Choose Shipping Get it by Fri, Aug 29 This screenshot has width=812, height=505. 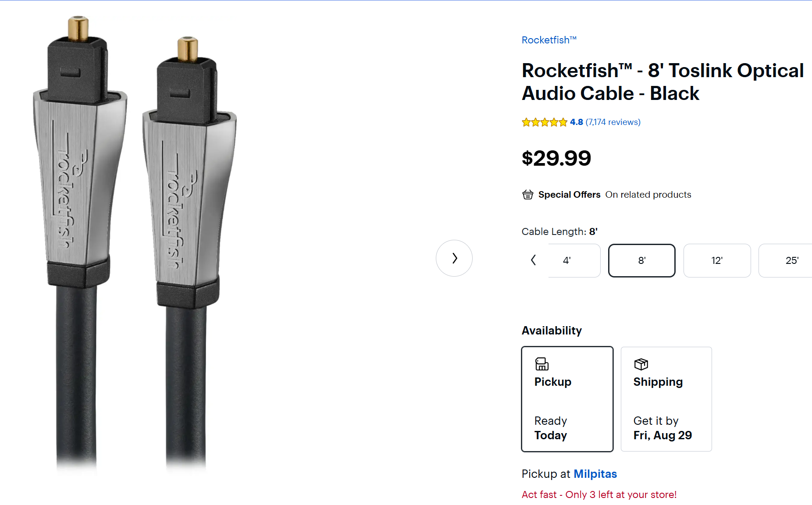[666, 399]
